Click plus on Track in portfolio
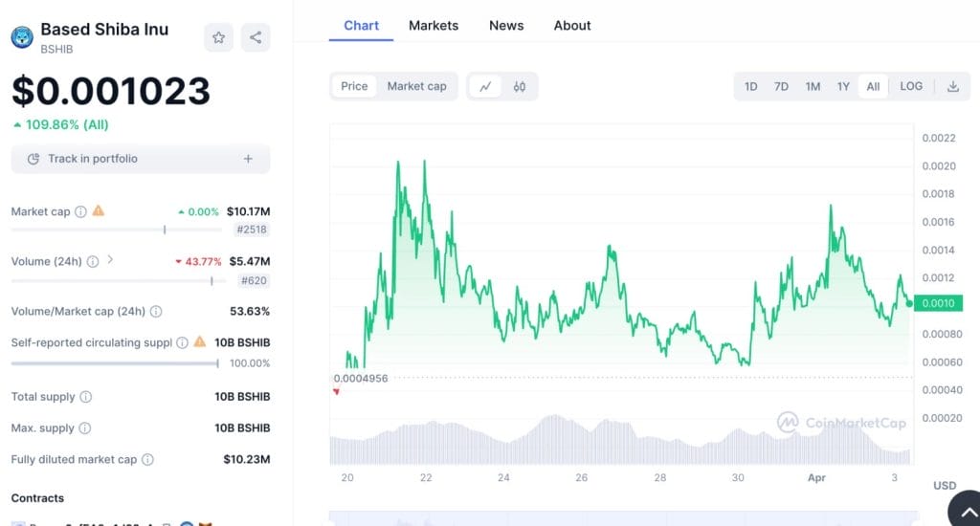The image size is (980, 526). point(248,159)
